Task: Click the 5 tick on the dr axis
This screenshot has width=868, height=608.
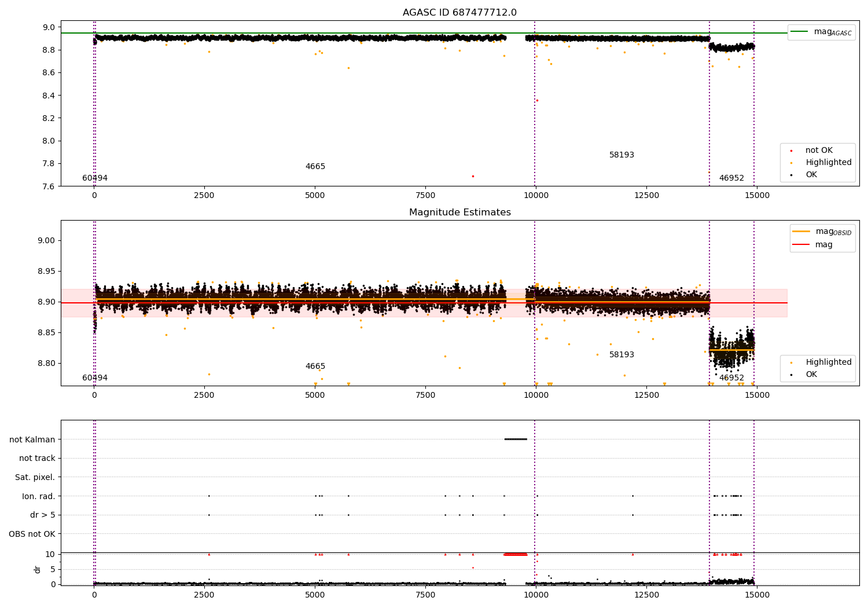Action: pyautogui.click(x=53, y=570)
